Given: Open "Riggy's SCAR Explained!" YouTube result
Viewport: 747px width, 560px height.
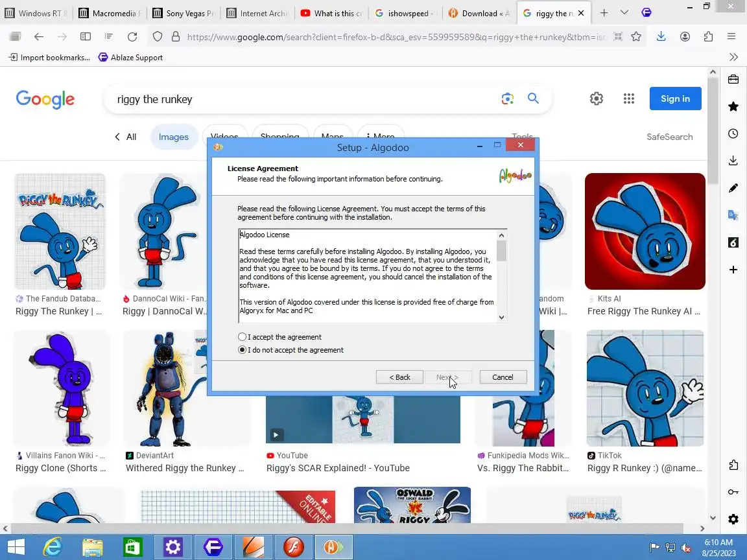Looking at the screenshot, I should (338, 468).
